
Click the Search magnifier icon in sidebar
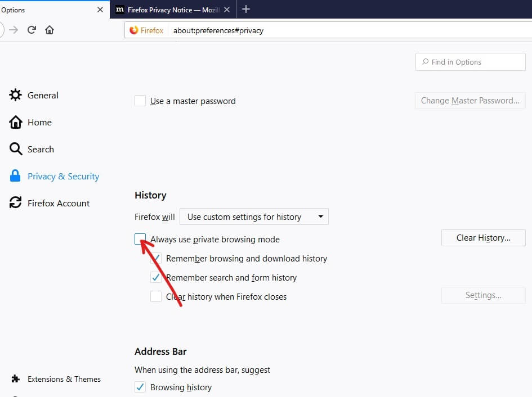[16, 149]
